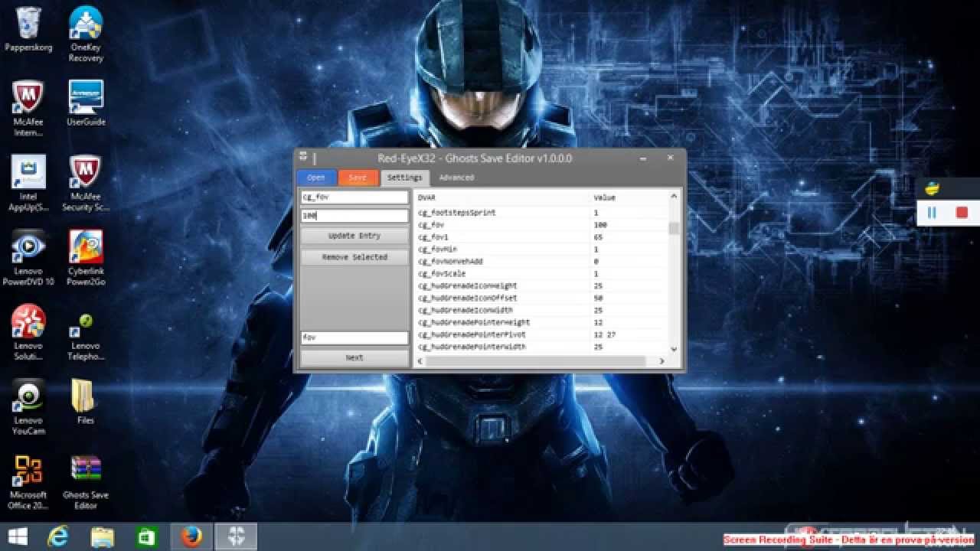Click the scroll-down arrow of DVAR list

(x=674, y=349)
